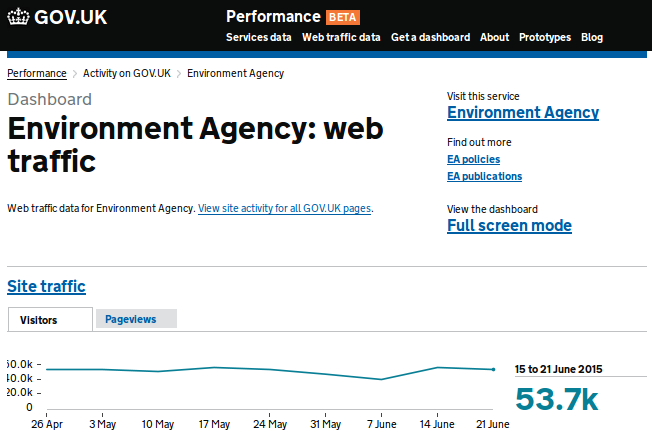Click the 24 May axis label
The image size is (652, 446).
pos(270,424)
